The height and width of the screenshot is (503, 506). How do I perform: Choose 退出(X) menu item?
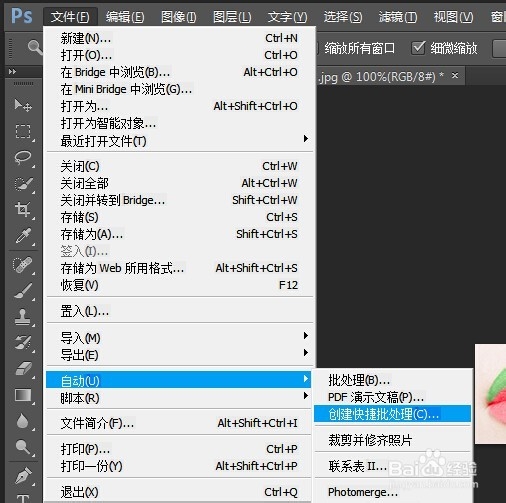[179, 492]
